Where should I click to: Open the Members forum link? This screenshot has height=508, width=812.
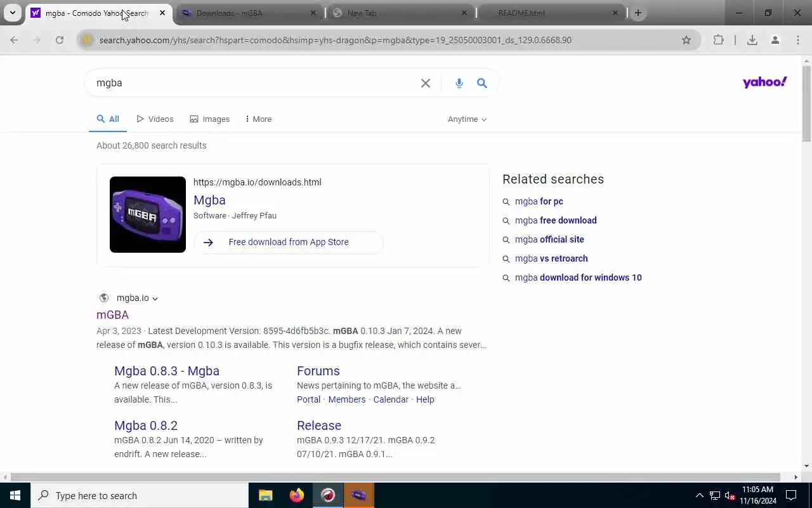(347, 399)
